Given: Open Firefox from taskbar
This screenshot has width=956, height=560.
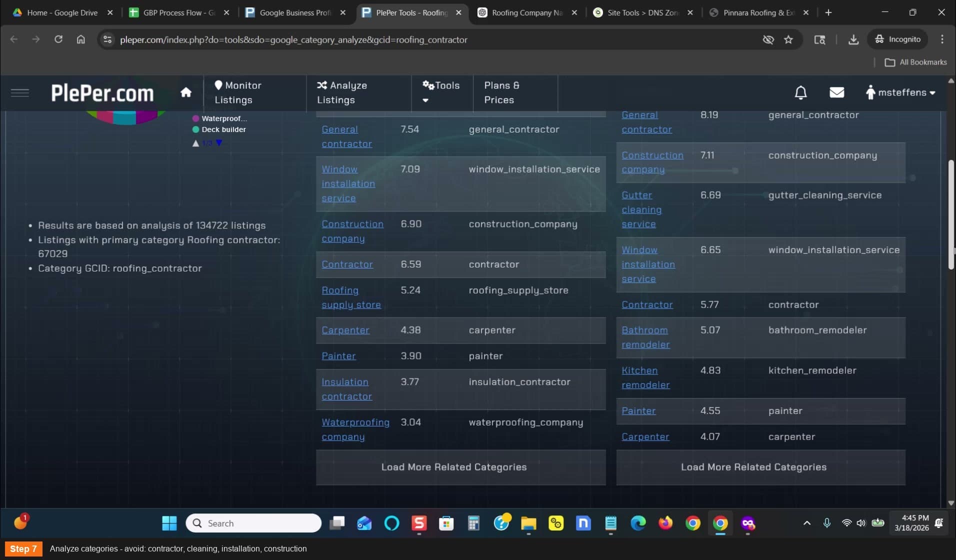Looking at the screenshot, I should point(665,523).
